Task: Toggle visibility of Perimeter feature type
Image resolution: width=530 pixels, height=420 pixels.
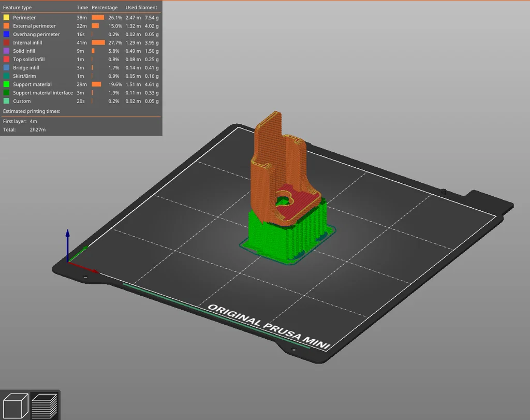Action: point(81,17)
